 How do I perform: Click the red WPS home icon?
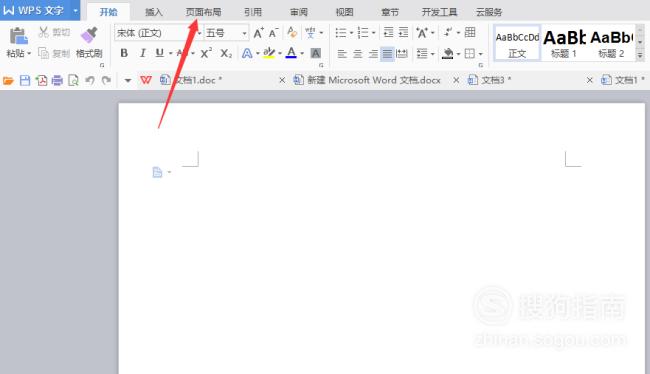146,80
